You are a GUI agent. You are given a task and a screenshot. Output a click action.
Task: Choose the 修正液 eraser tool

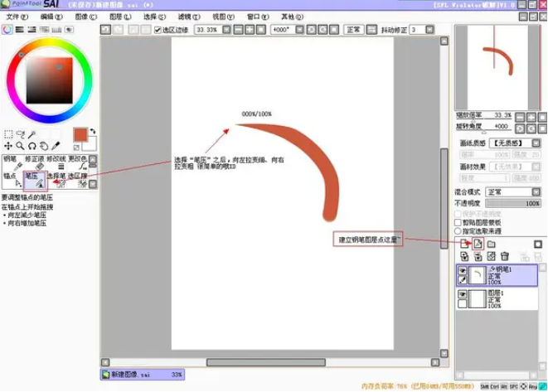click(35, 163)
